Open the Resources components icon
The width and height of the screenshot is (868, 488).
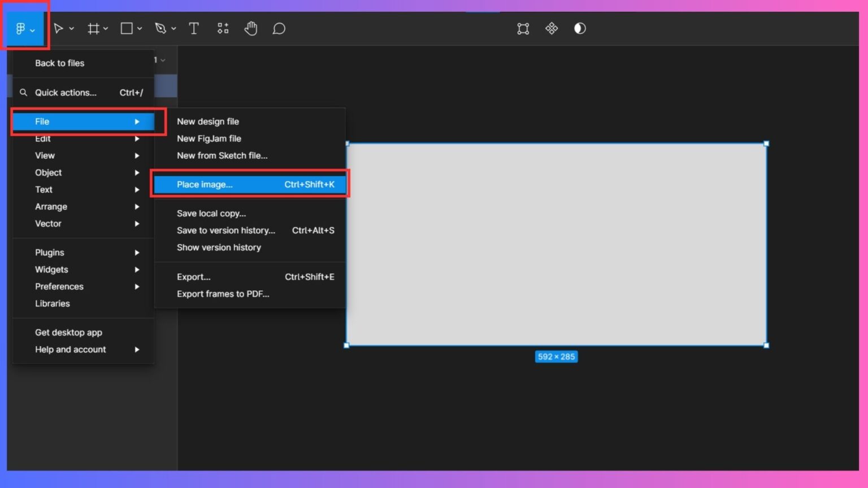coord(223,28)
